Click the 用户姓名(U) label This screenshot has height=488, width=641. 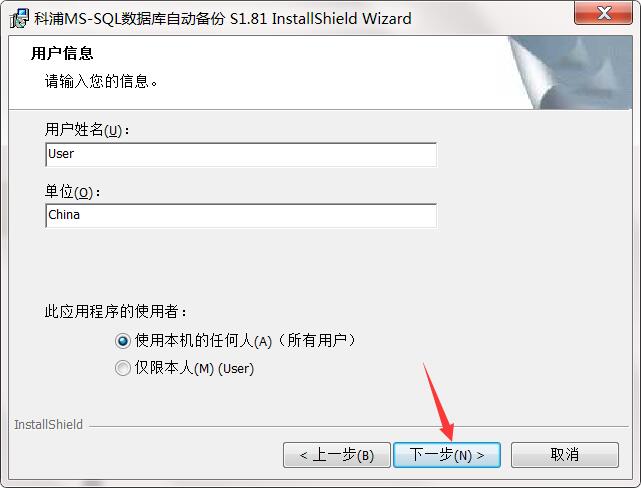(87, 130)
